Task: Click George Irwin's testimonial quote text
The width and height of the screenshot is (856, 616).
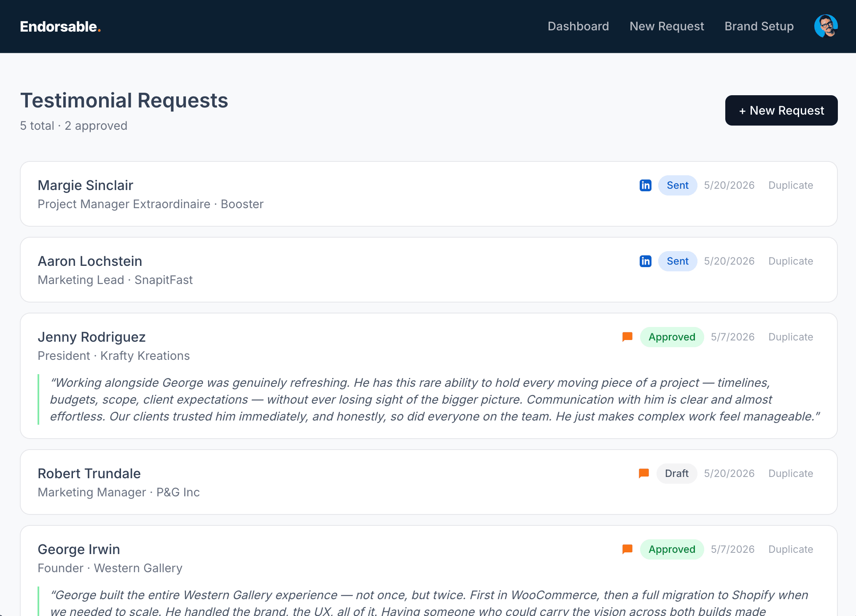Action: click(x=429, y=603)
